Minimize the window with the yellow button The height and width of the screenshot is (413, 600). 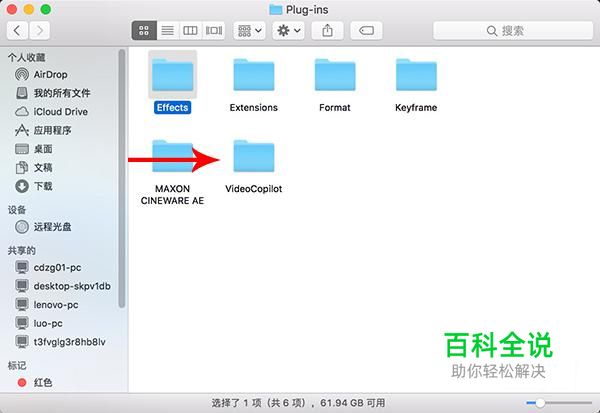29,9
